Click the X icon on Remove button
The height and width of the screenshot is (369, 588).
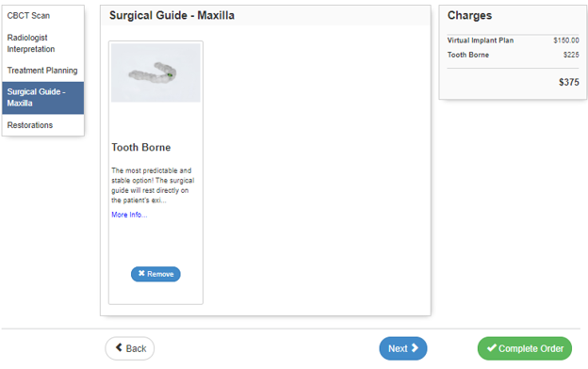141,274
